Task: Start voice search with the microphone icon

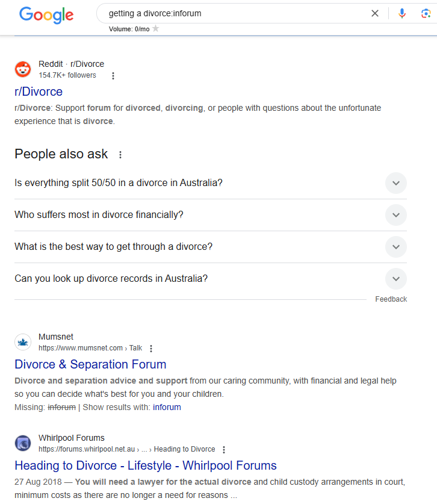Action: tap(402, 13)
